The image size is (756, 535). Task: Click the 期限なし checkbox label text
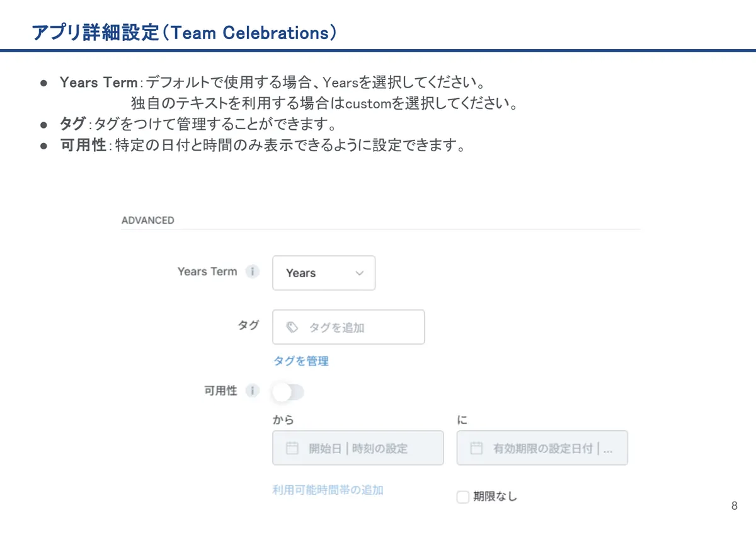coord(495,497)
